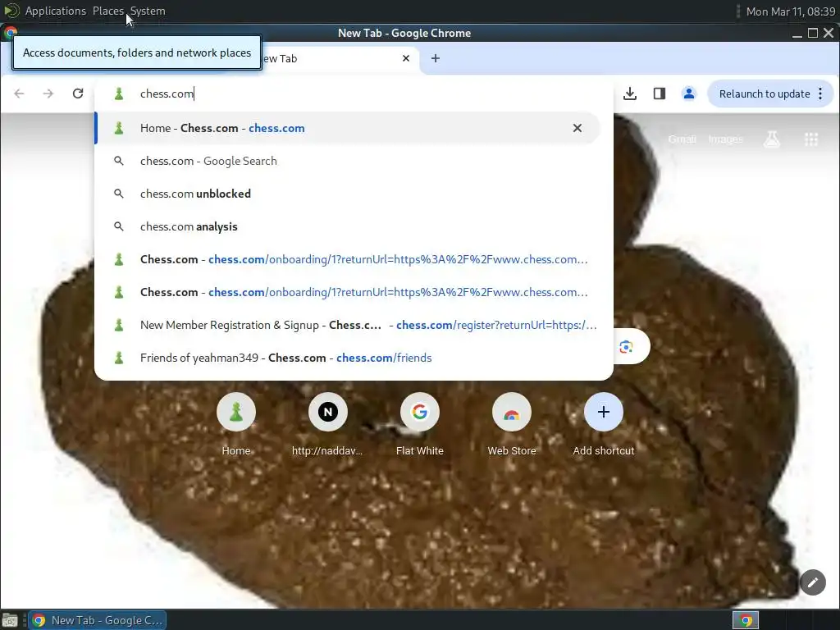840x630 pixels.
Task: Select Home - Chess.com suggestion
Action: (347, 128)
